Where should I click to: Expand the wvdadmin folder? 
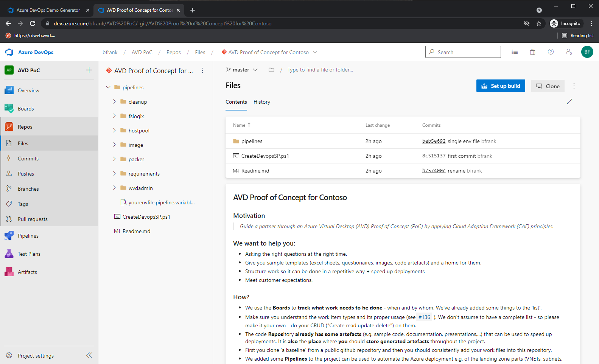114,188
